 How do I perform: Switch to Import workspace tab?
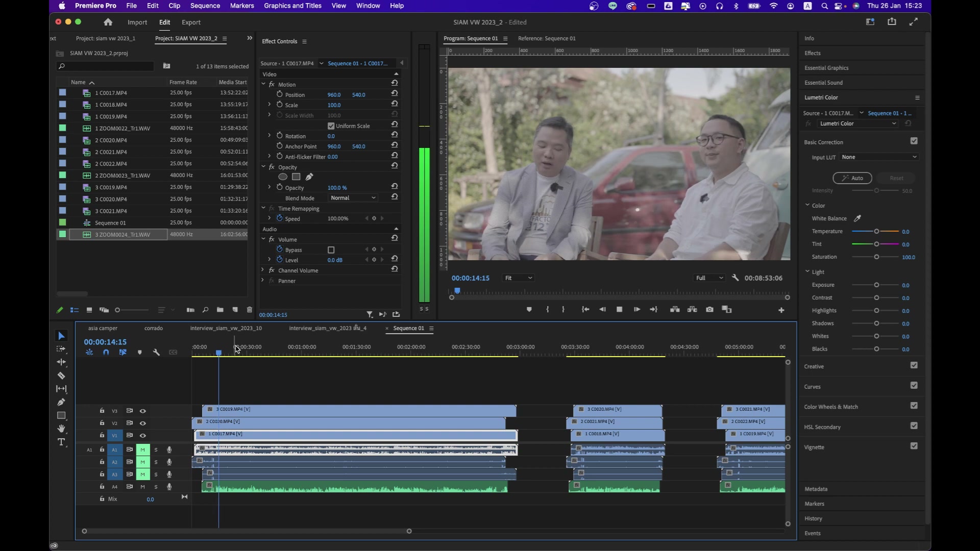pos(137,22)
